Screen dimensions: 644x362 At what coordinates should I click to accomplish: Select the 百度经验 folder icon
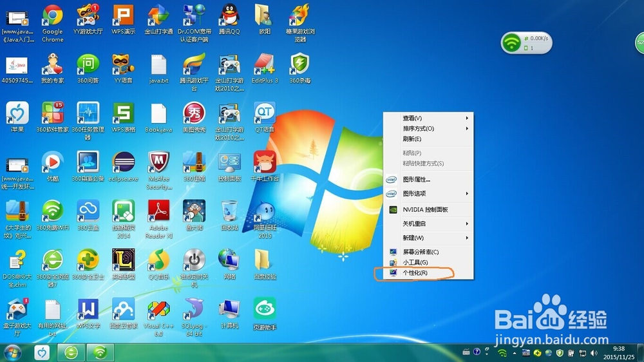pos(265,264)
